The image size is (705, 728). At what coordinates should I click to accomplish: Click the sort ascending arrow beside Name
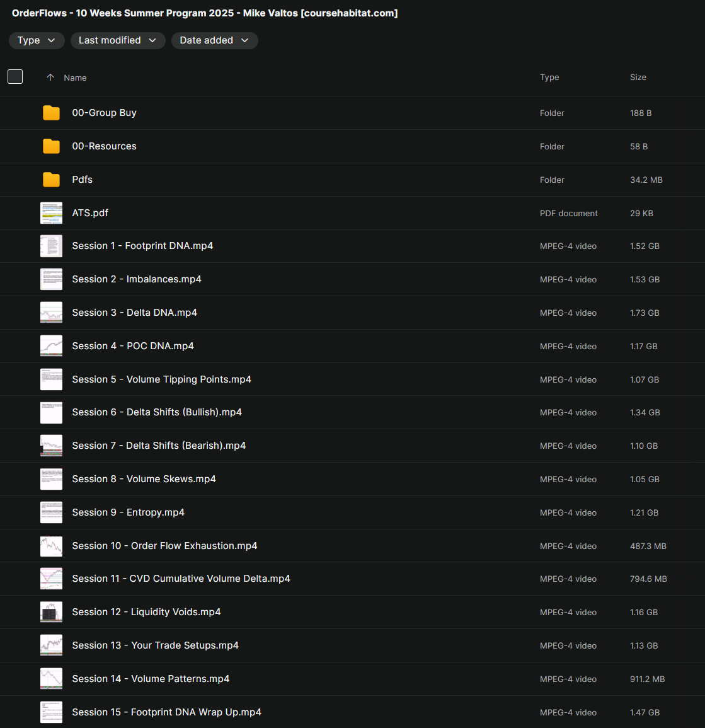point(50,78)
